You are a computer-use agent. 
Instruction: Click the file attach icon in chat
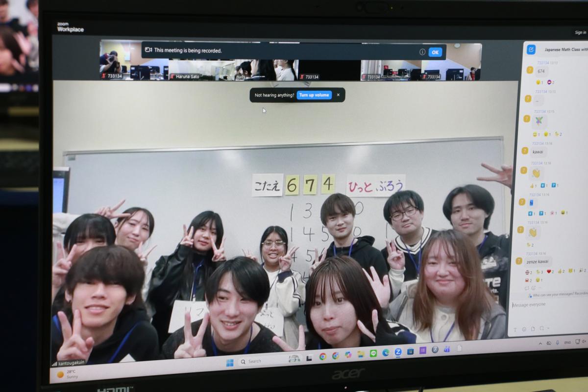point(532,329)
